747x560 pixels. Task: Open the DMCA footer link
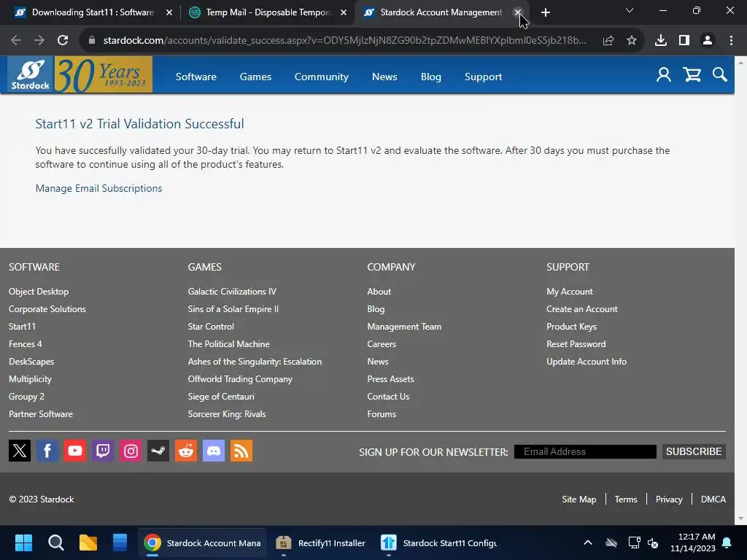coord(713,499)
